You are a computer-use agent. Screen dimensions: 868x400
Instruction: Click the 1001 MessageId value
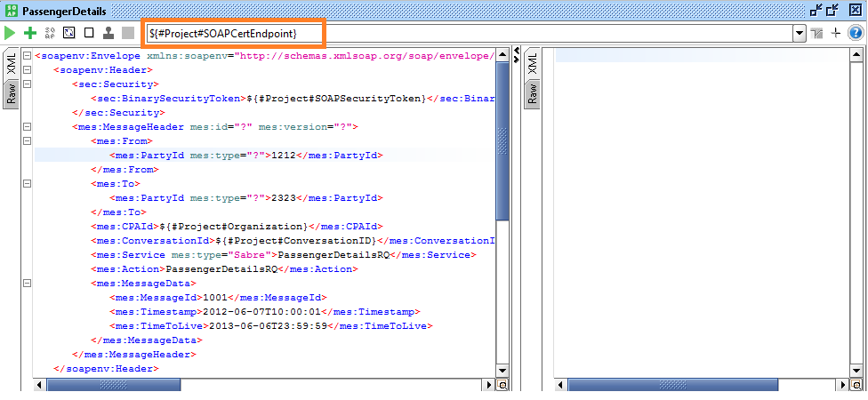[215, 297]
